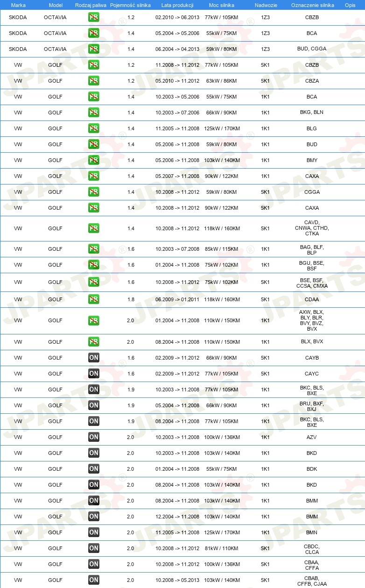The image size is (365, 588).
Task: Click the Lata produkcji column header
Action: (x=177, y=5)
